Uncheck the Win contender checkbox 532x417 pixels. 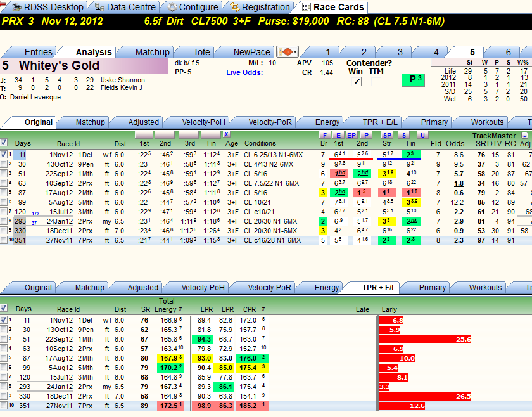click(x=356, y=82)
